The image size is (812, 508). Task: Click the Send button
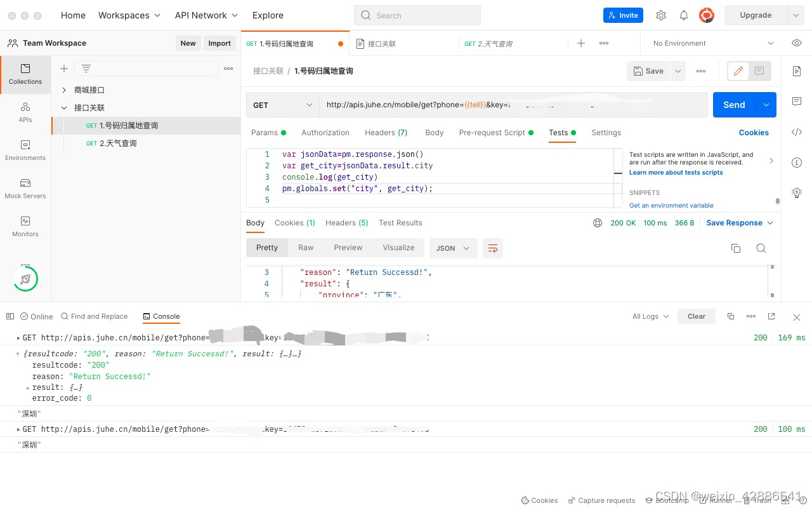(x=734, y=105)
